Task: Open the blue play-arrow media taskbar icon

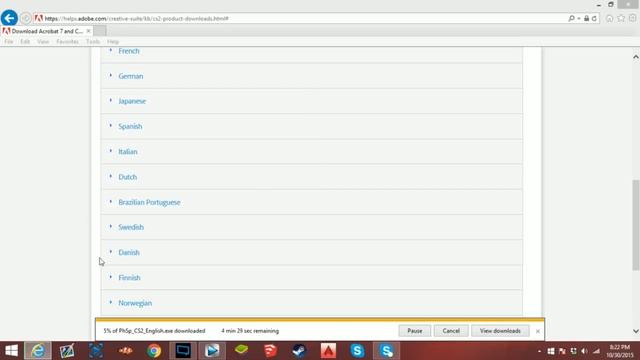Action: point(212,351)
